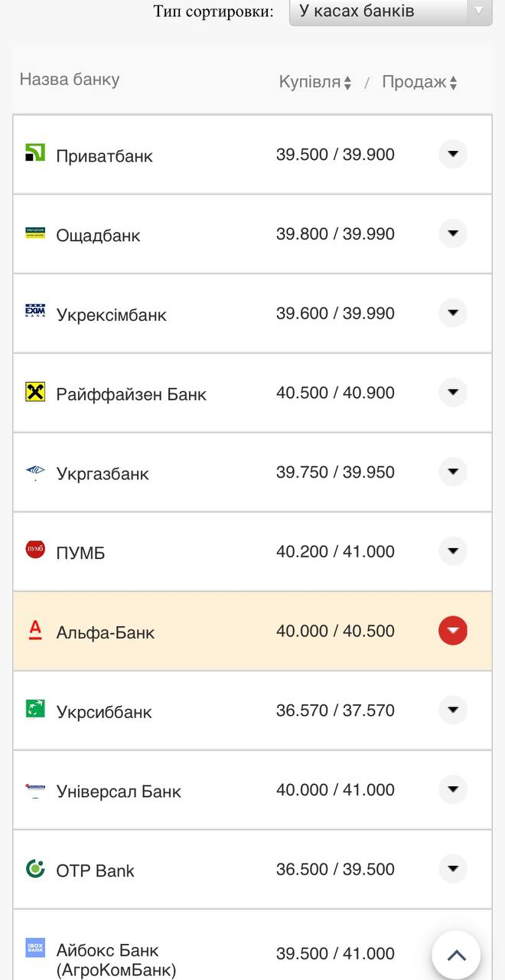Image resolution: width=505 pixels, height=980 pixels.
Task: Select the Ощадбанк bank name
Action: pyautogui.click(x=98, y=235)
